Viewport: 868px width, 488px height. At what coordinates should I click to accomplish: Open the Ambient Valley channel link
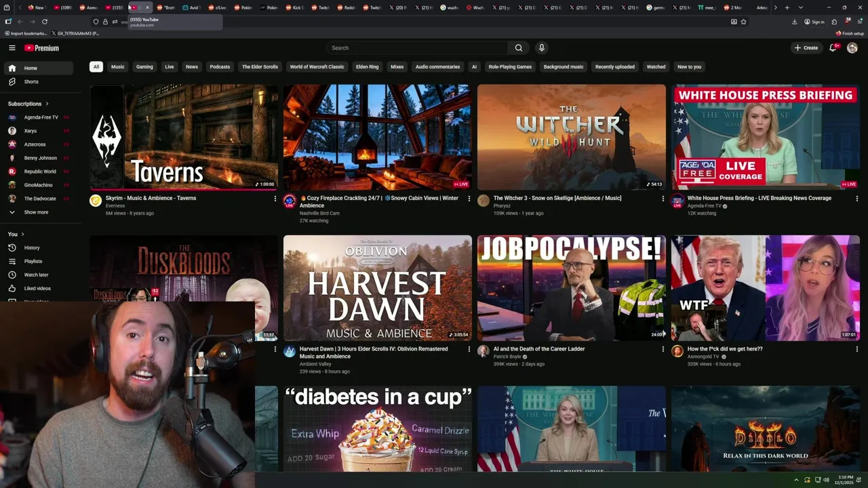[x=315, y=364]
